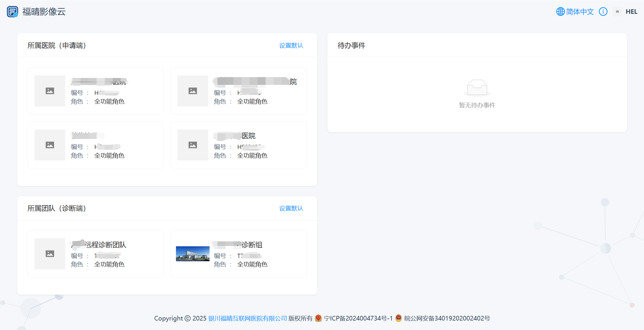Click the 诊断组 team building thumbnail

[193, 254]
